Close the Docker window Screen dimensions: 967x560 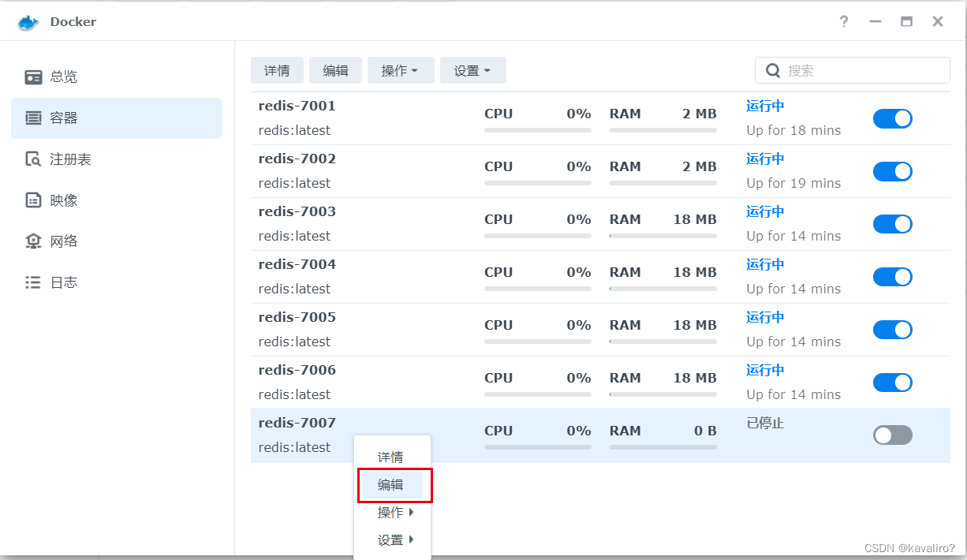tap(938, 22)
